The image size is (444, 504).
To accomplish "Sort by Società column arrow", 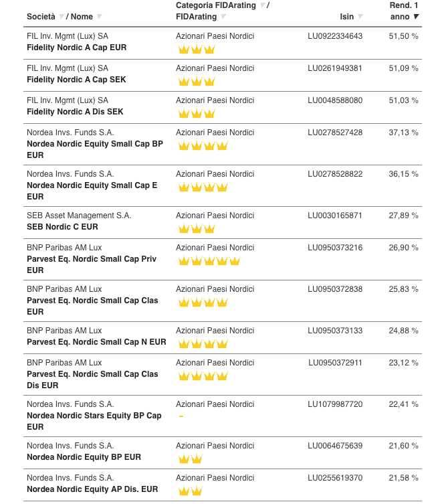I will coord(62,17).
